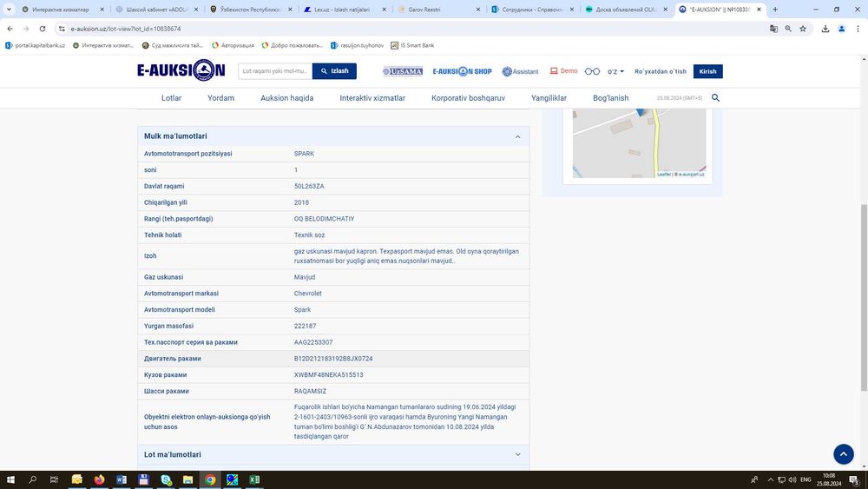This screenshot has width=868, height=489.
Task: Select the engine number B12D1218319288JX0724
Action: 333,359
